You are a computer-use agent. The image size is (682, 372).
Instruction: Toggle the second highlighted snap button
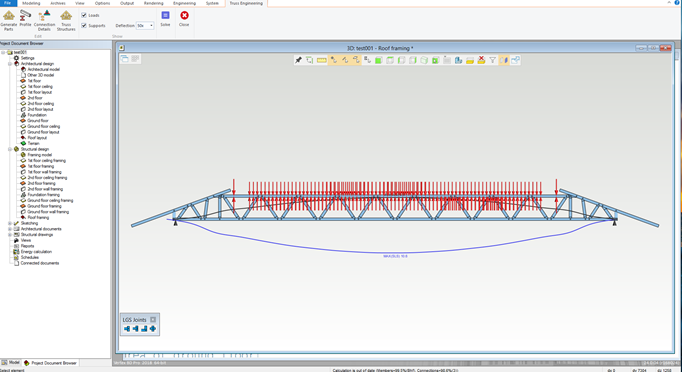pos(345,60)
